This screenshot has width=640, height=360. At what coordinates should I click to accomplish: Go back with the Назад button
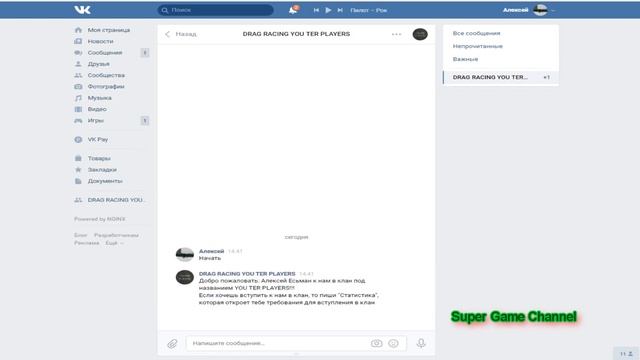tap(181, 34)
